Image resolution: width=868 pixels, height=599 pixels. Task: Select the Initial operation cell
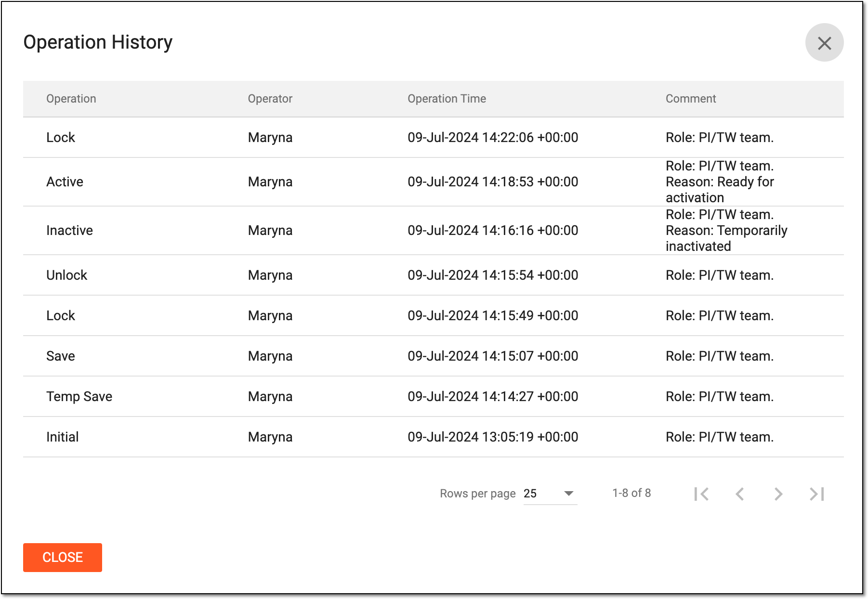click(x=62, y=437)
